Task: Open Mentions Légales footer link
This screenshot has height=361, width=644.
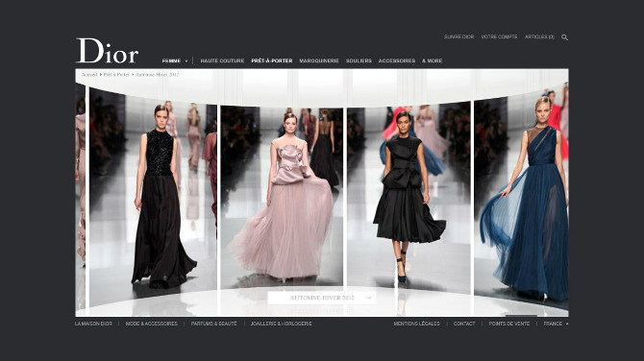Action: point(416,324)
